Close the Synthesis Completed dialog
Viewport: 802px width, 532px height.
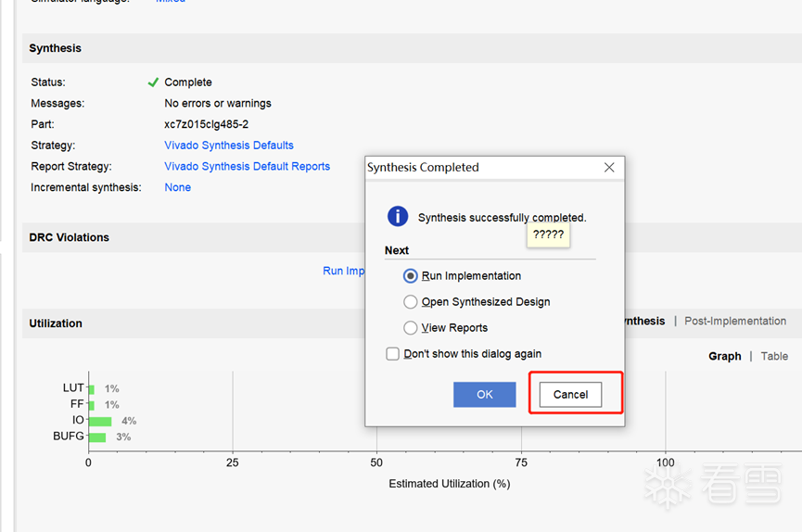pos(609,168)
